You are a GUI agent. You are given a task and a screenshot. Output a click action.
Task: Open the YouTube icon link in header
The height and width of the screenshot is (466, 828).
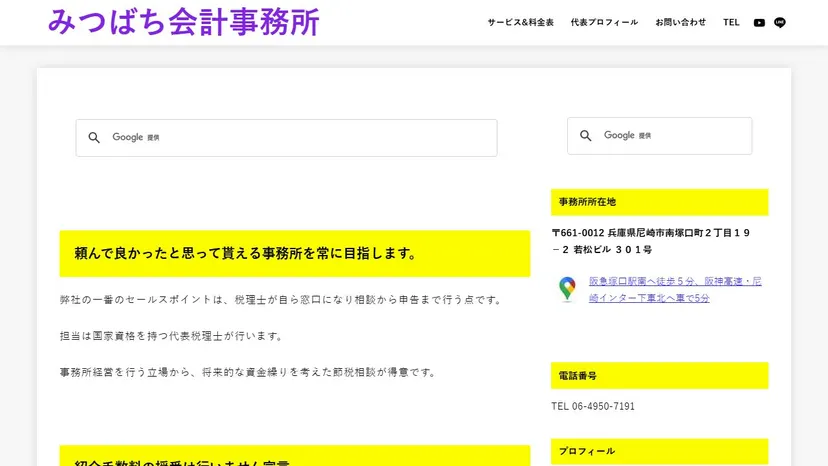click(x=759, y=23)
